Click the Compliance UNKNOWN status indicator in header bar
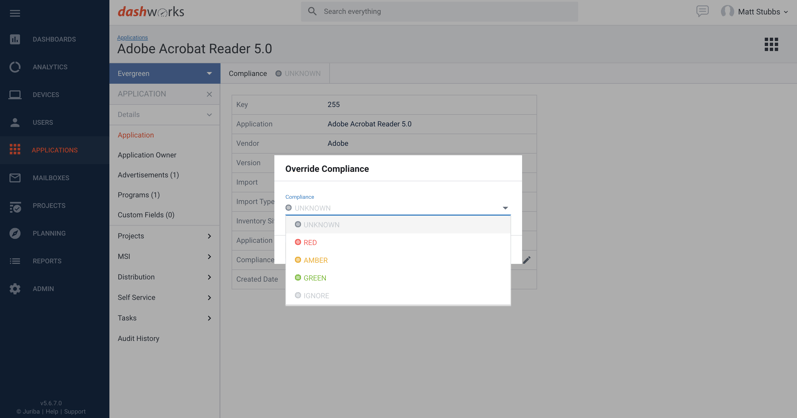 298,73
